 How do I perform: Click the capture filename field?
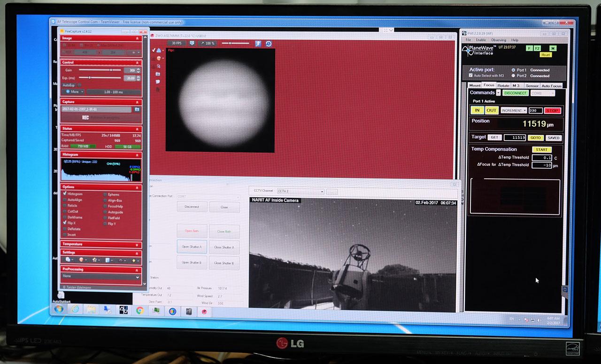coord(96,109)
